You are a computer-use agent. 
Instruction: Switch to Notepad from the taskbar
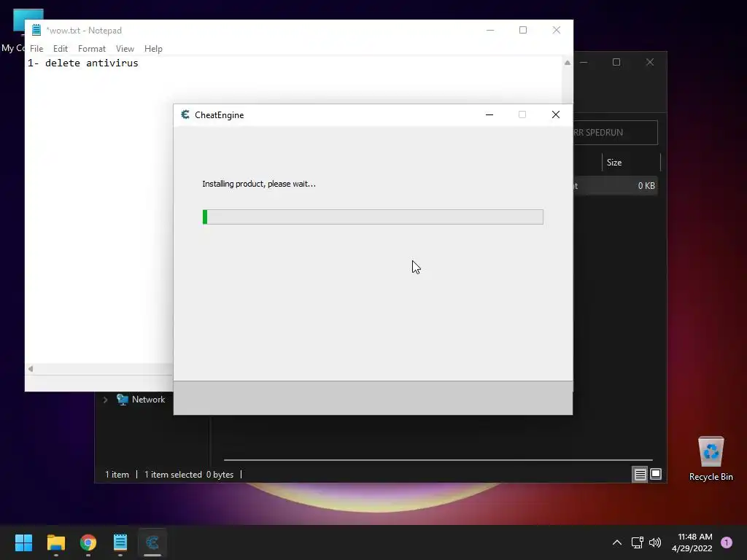[120, 542]
